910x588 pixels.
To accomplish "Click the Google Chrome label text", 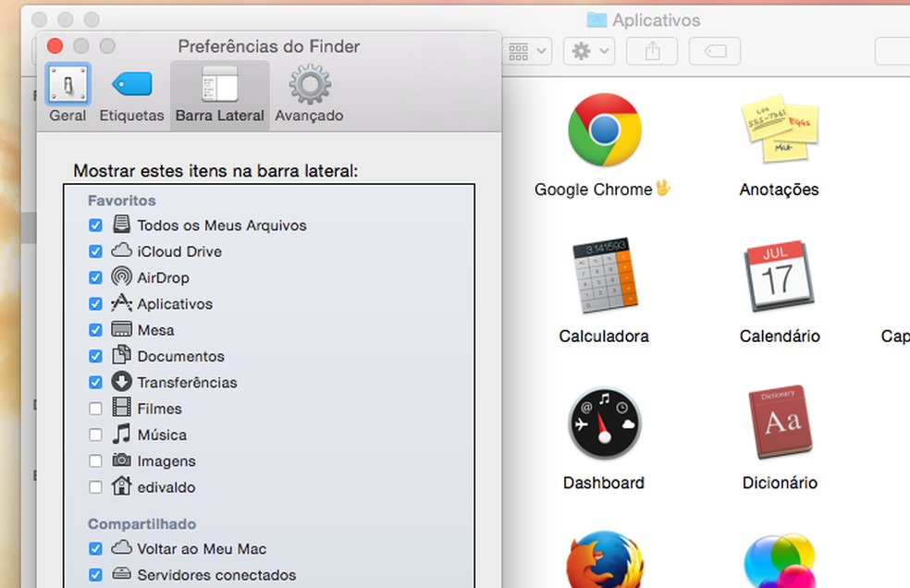I will 594,190.
